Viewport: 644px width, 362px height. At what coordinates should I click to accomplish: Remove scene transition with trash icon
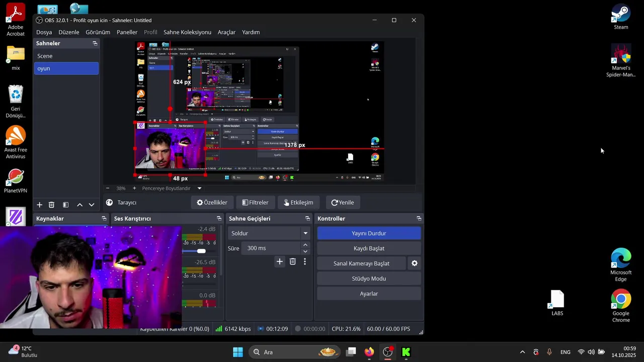[x=292, y=261]
